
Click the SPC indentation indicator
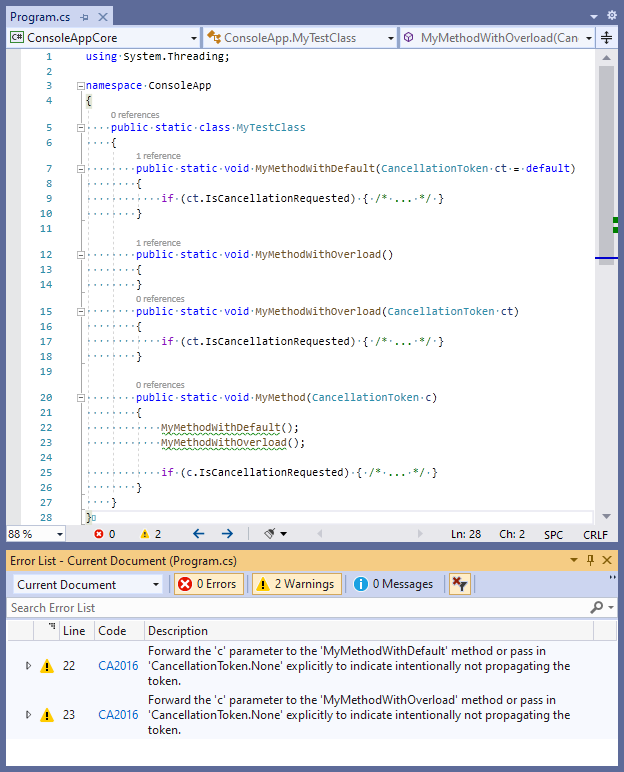click(553, 535)
